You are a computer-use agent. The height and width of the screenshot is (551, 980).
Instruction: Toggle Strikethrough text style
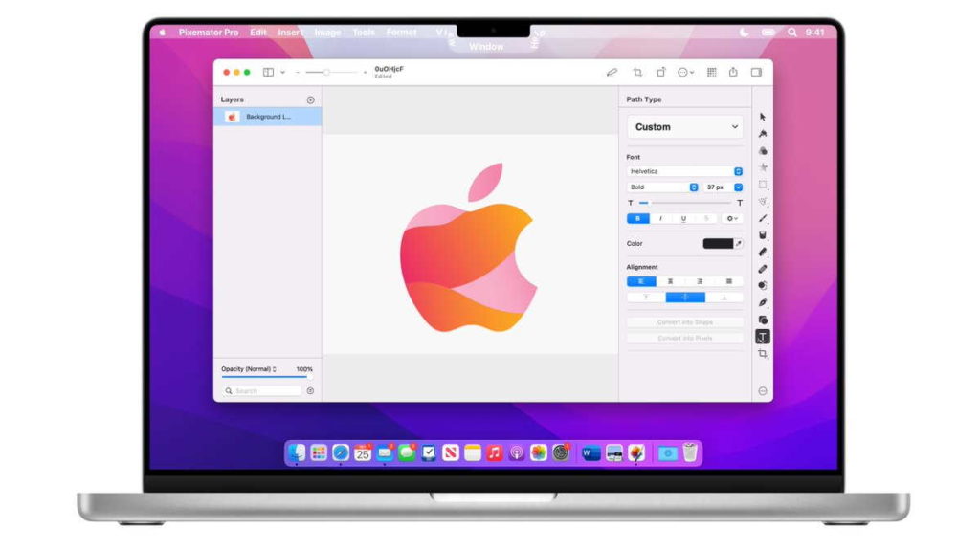tap(706, 219)
